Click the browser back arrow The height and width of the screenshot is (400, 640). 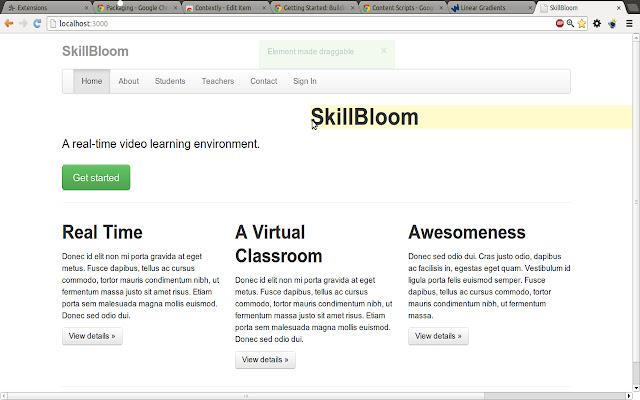(x=9, y=22)
